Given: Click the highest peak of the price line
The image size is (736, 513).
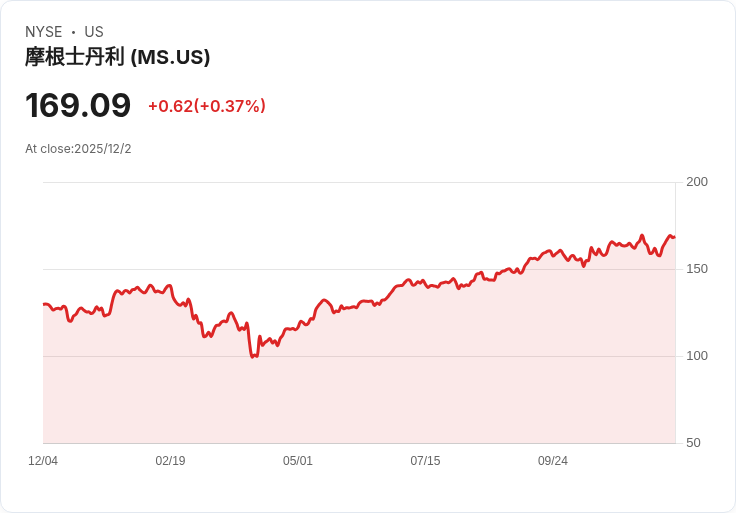Looking at the screenshot, I should click(642, 236).
